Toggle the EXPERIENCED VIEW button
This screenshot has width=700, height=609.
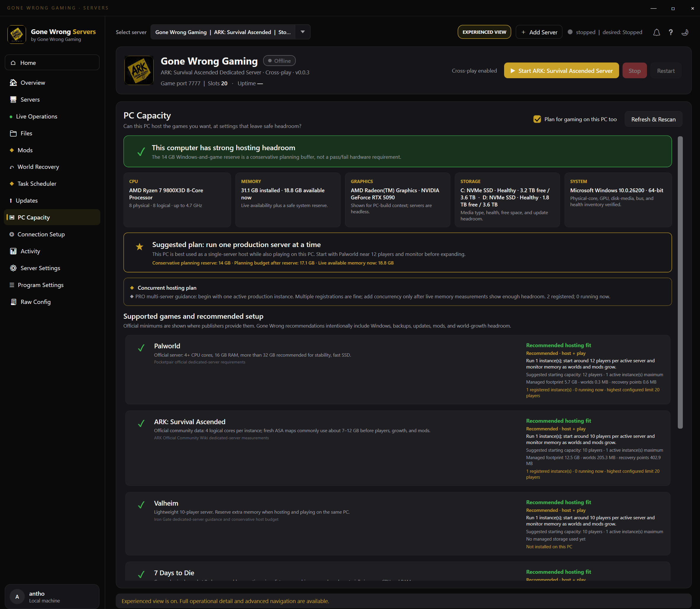click(484, 32)
